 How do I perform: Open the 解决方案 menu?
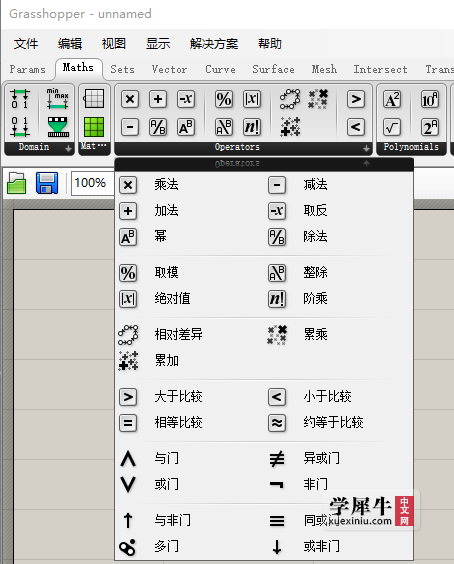(214, 44)
